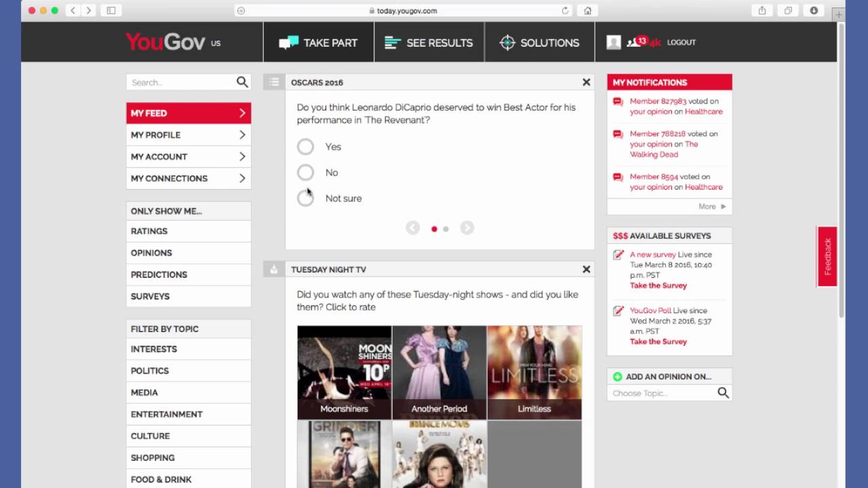
Task: Filter by Shopping topic
Action: tap(189, 457)
